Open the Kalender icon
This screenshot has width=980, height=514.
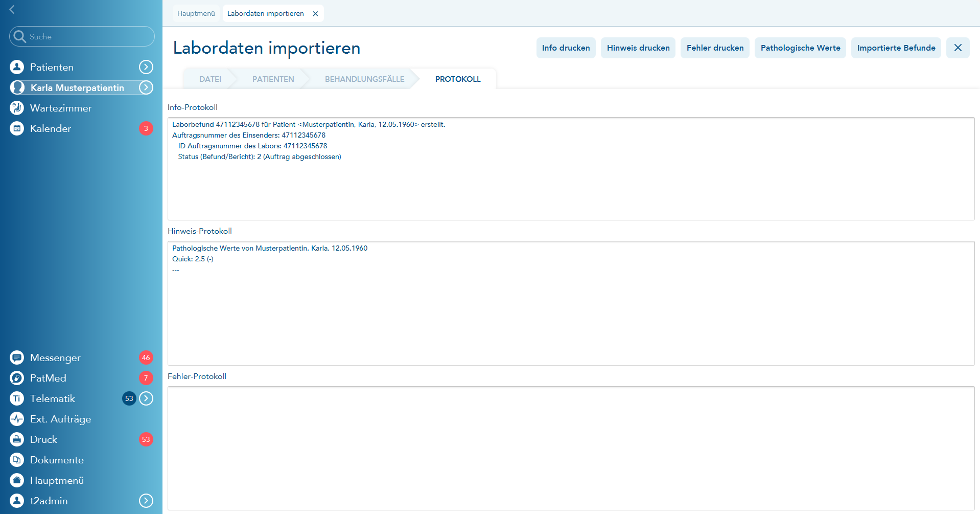point(17,128)
